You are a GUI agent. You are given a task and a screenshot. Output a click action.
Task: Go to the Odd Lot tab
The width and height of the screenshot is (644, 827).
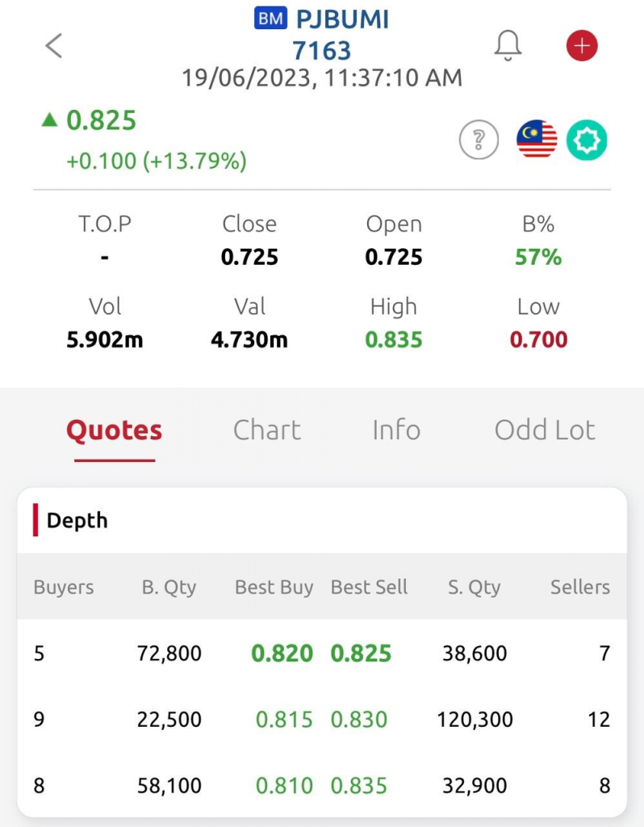coord(545,430)
